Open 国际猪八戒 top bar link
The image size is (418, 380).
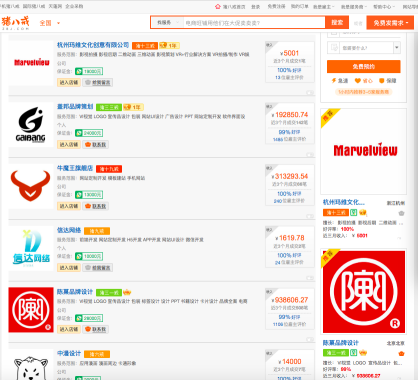pyautogui.click(x=33, y=6)
